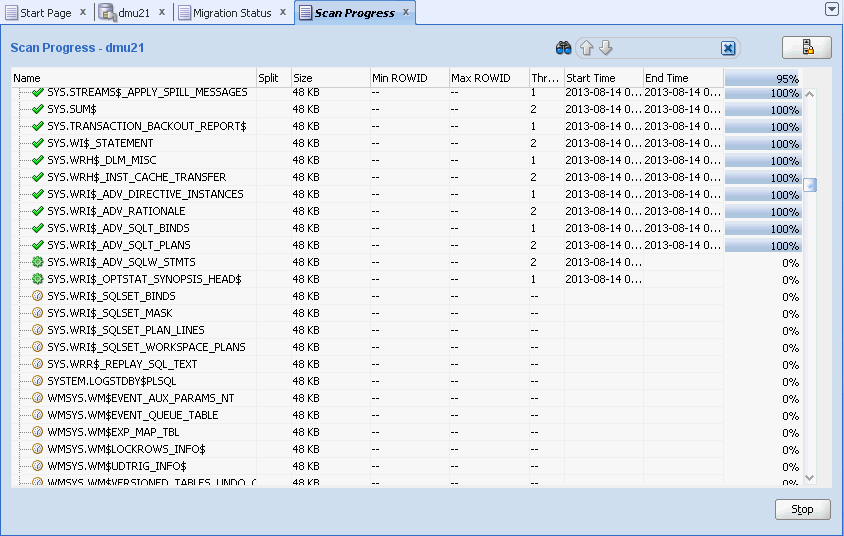Click the running gear icon of SYS.WRI$_ADV_SQLW_STMTS
The height and width of the screenshot is (536, 844).
(x=37, y=262)
